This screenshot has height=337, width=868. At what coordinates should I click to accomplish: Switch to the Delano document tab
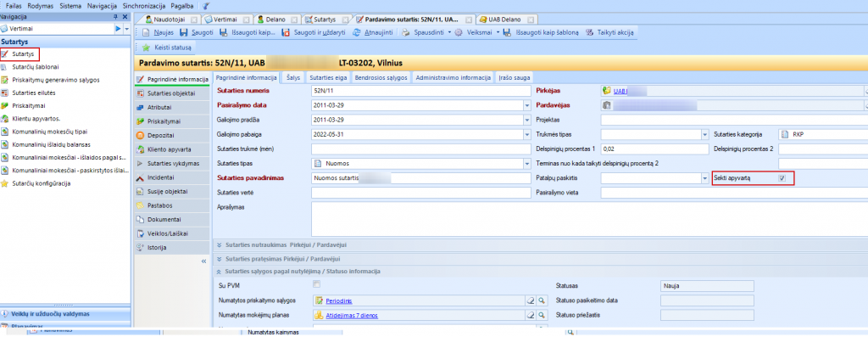[x=275, y=19]
